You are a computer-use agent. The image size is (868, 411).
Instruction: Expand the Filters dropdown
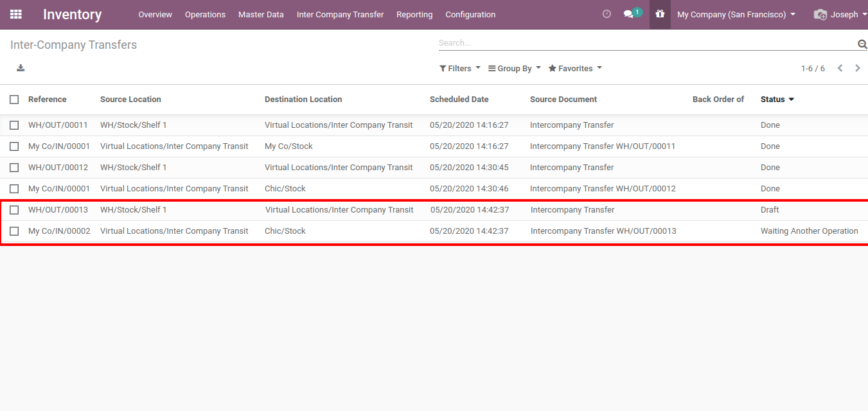tap(459, 69)
